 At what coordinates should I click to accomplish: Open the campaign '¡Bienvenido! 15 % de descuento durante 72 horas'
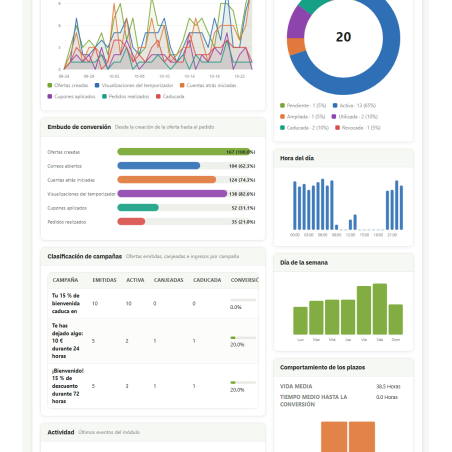68,386
